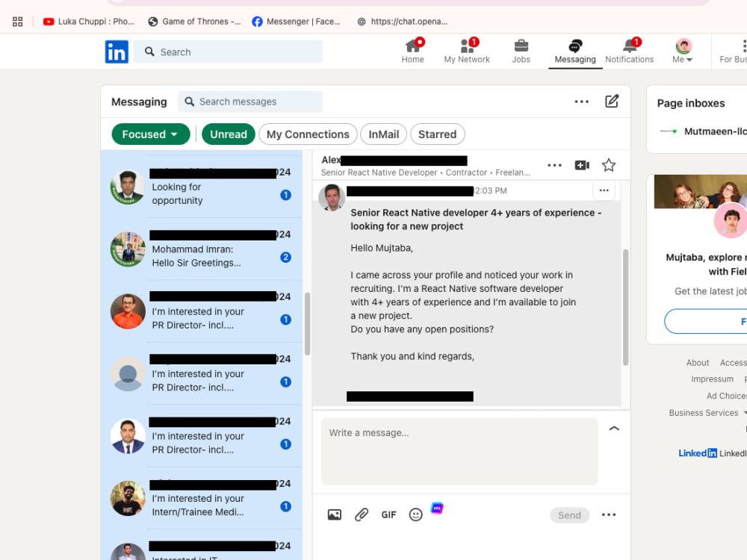Click the compose new message icon
The width and height of the screenshot is (747, 560).
pos(612,102)
